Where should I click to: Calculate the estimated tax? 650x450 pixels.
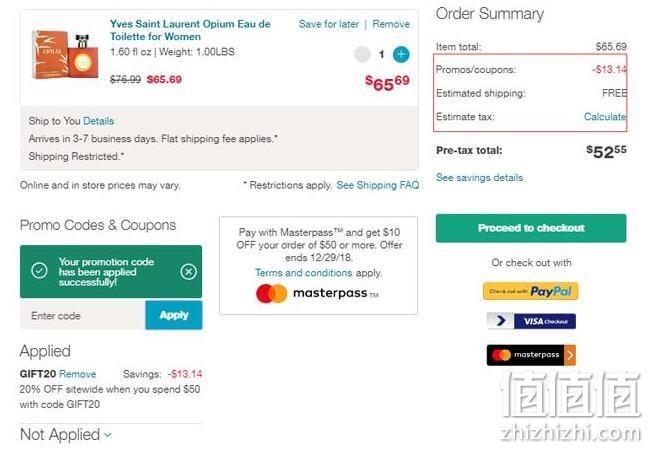click(x=605, y=117)
